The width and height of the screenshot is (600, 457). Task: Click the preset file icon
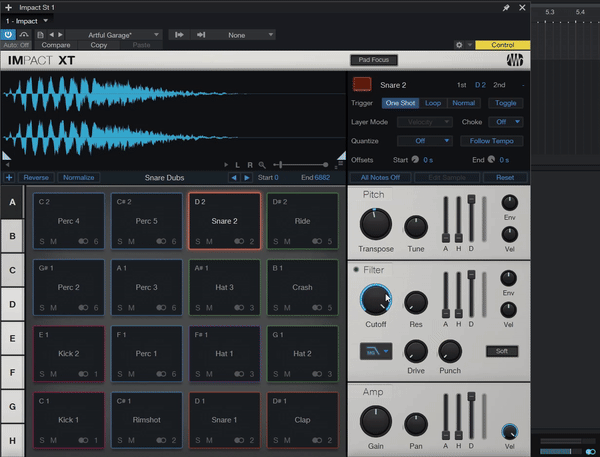[x=40, y=35]
